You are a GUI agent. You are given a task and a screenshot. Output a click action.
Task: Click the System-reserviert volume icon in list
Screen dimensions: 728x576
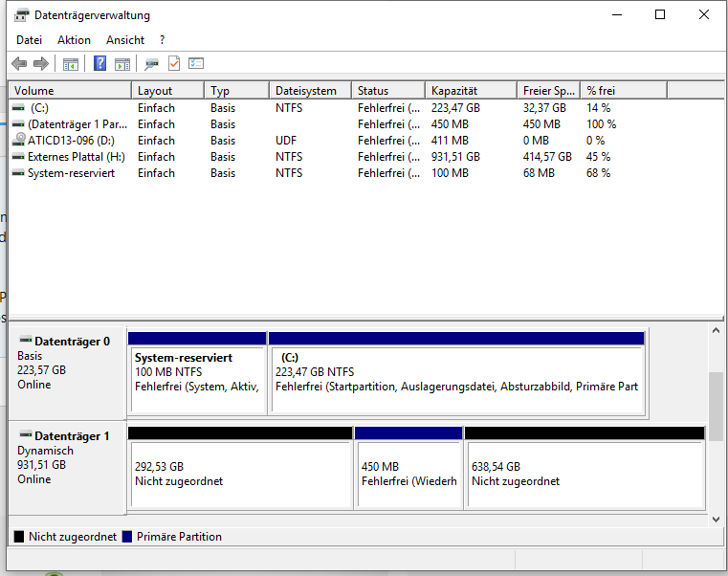point(18,173)
